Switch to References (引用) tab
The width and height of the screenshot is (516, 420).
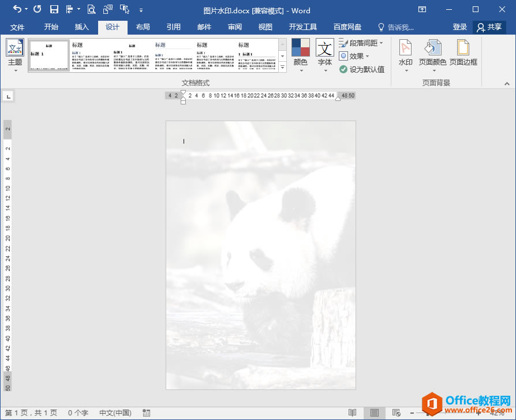pos(173,27)
